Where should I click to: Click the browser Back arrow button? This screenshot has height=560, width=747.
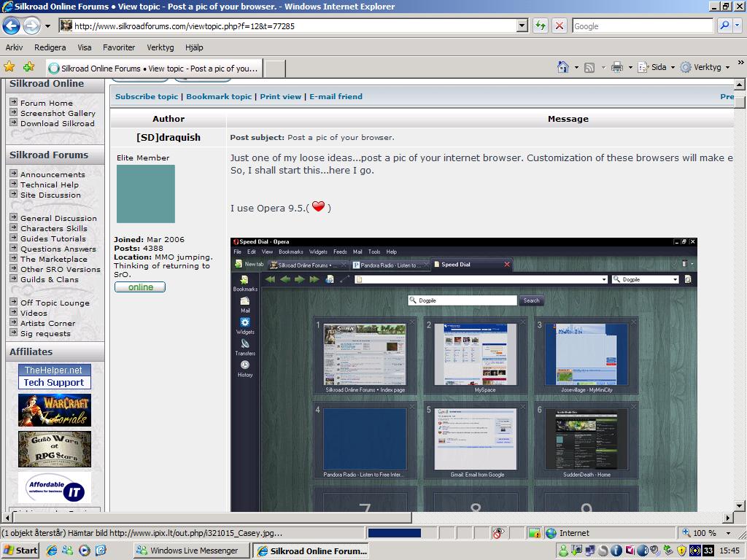(12, 26)
